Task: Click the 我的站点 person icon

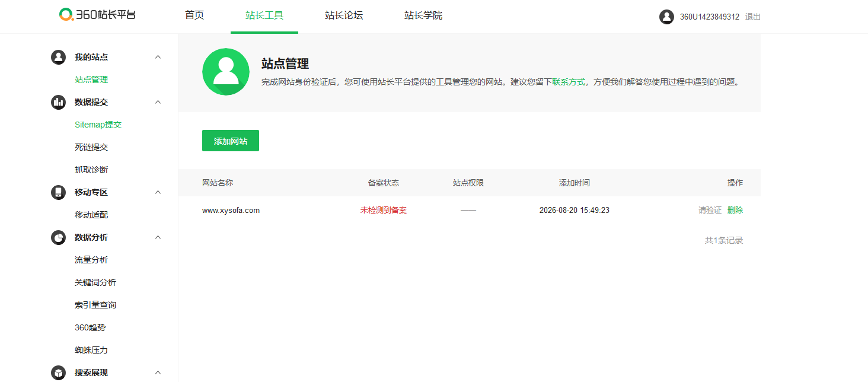Action: [x=58, y=57]
